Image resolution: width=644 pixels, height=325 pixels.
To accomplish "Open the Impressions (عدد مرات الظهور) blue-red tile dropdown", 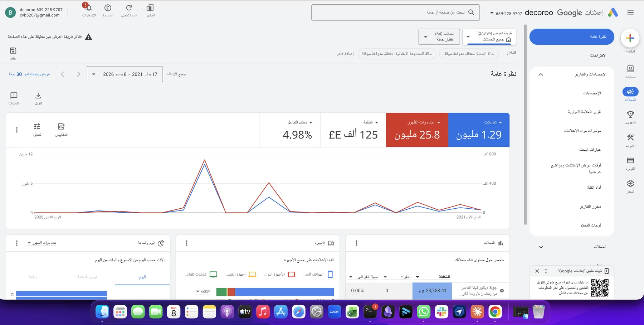I will (424, 122).
